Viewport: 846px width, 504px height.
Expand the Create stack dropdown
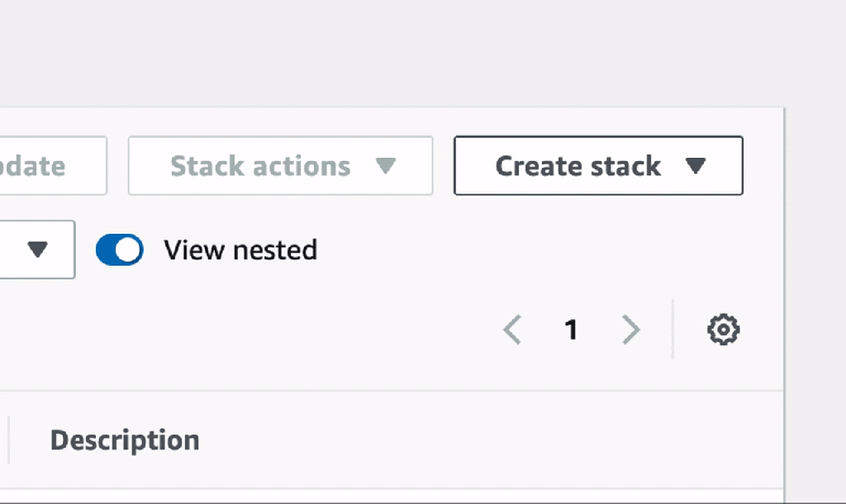(x=598, y=166)
